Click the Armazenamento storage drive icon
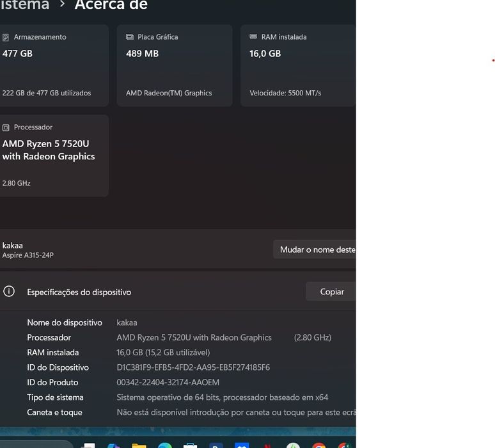 [6, 38]
